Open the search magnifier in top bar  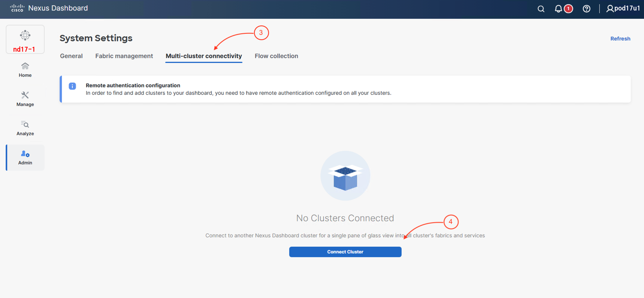(541, 9)
